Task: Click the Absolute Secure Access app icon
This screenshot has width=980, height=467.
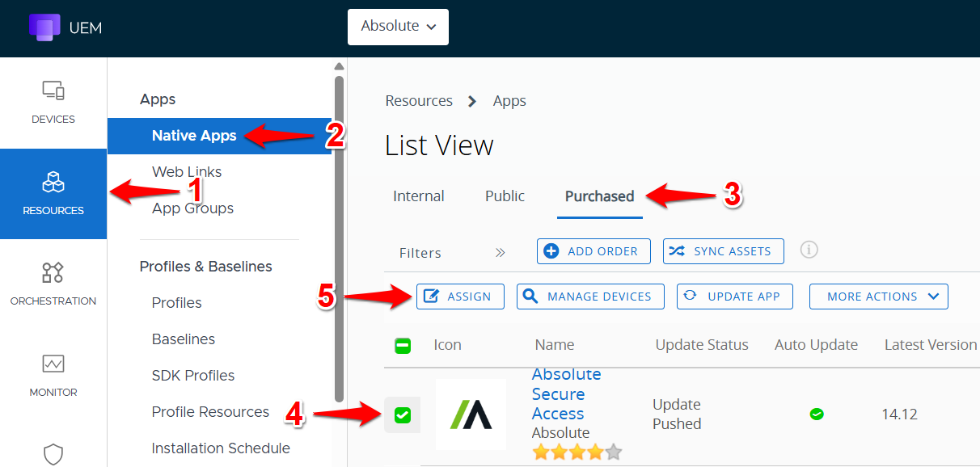Action: tap(471, 414)
